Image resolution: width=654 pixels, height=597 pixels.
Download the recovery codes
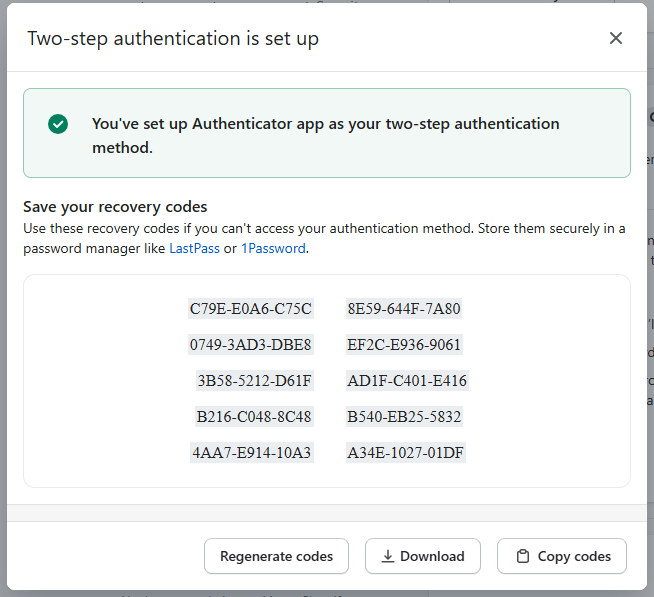(x=422, y=556)
